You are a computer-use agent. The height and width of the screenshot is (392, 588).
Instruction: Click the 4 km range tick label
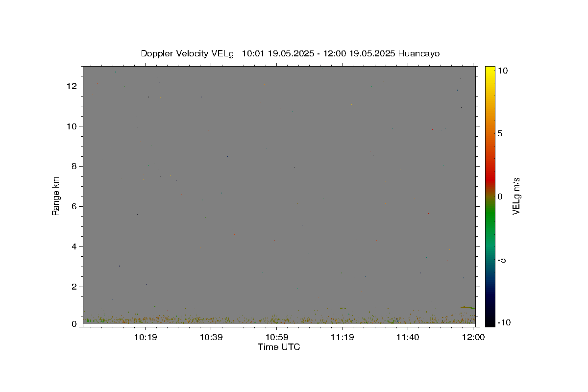coord(75,247)
